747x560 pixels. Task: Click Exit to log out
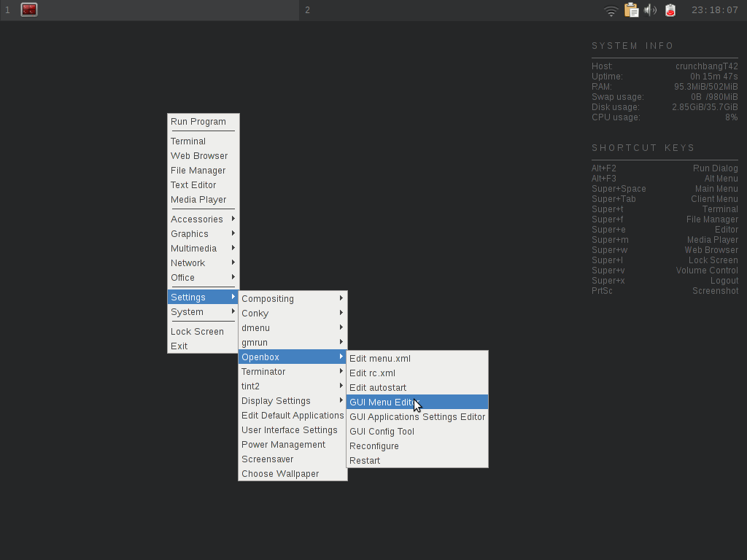coord(179,346)
